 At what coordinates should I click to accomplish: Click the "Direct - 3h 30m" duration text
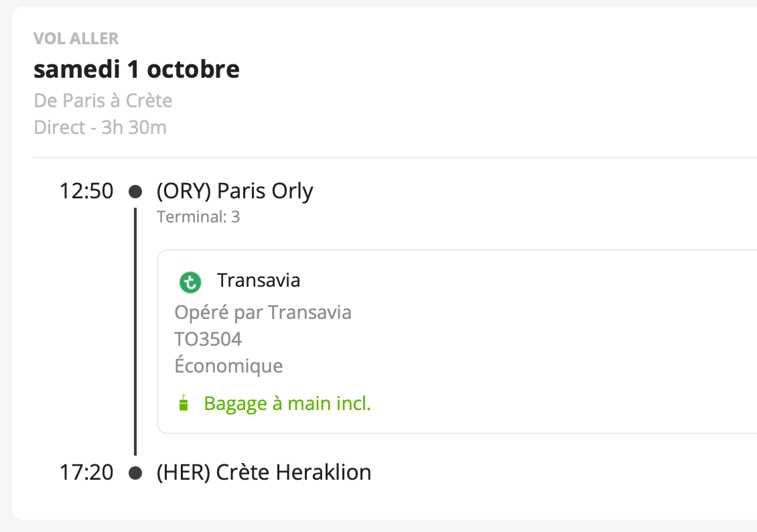click(100, 127)
